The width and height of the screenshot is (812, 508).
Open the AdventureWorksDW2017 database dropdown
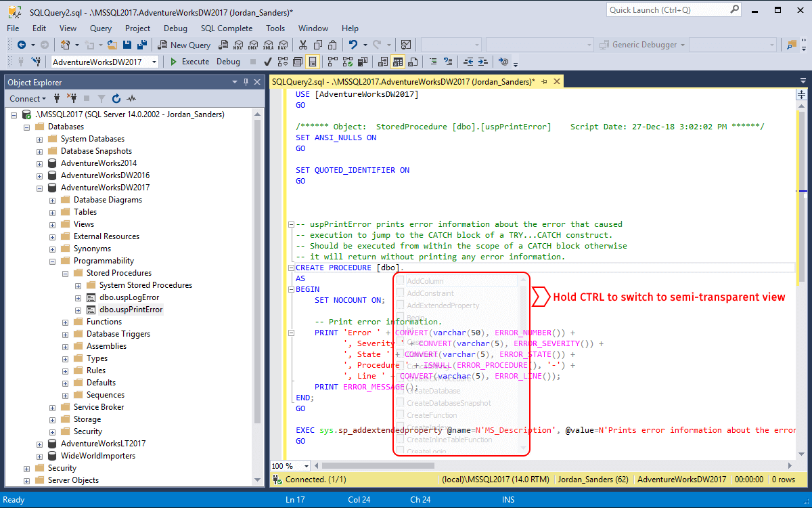(x=154, y=62)
